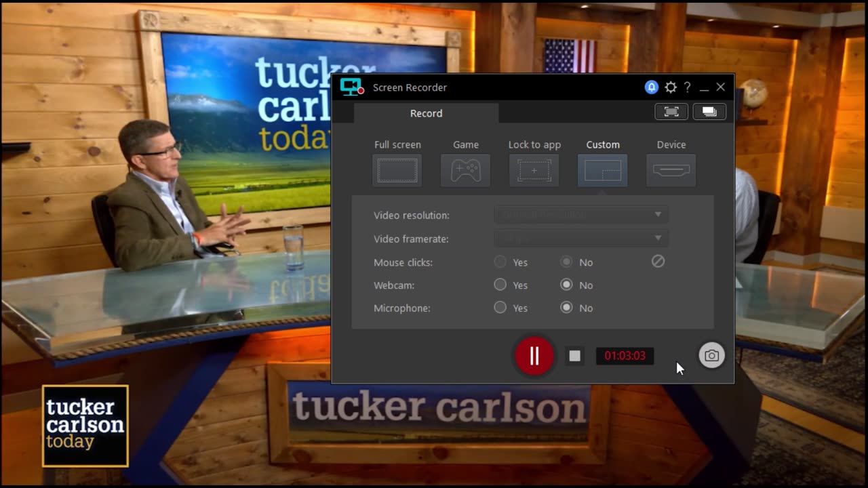Switch to the Record tab
The width and height of the screenshot is (868, 488).
coord(426,113)
